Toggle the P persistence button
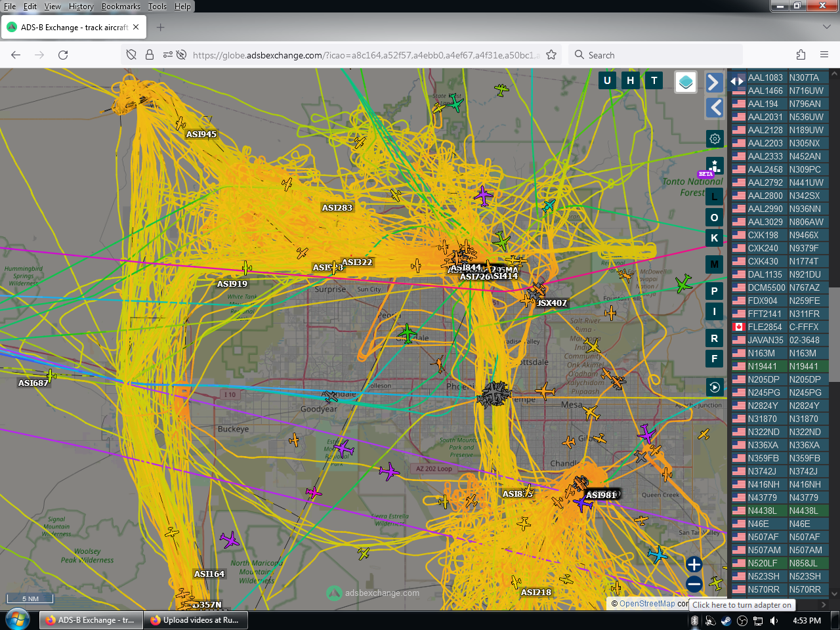 [x=715, y=291]
